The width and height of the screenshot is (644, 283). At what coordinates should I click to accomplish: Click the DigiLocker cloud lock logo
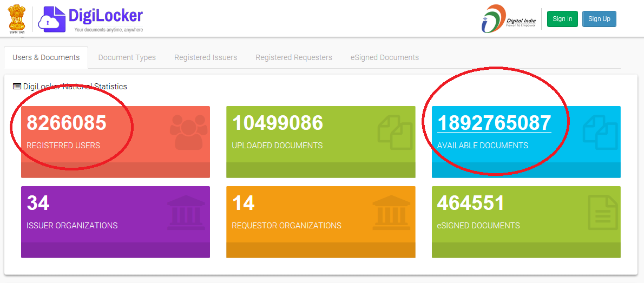click(51, 19)
